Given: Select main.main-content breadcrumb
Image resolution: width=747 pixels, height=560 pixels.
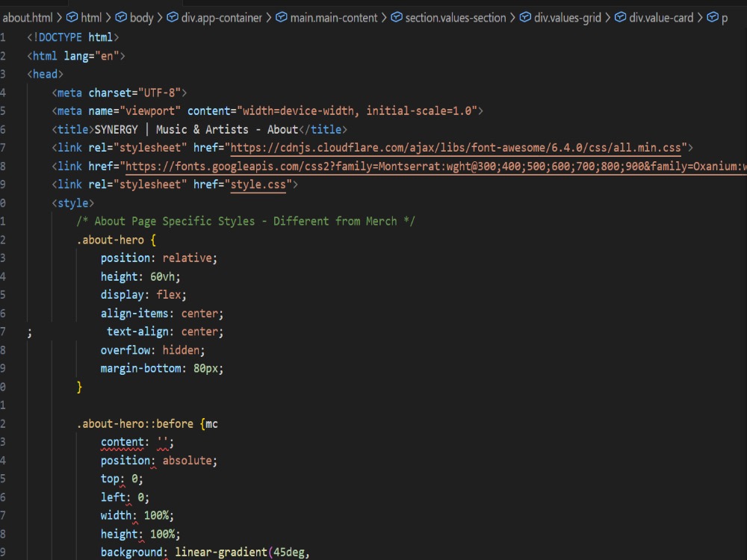Looking at the screenshot, I should coord(333,18).
